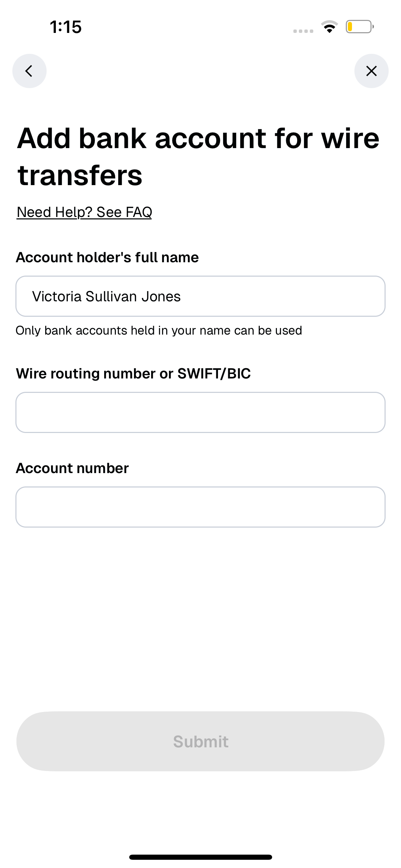Open the Need Help? See FAQ link
The height and width of the screenshot is (868, 401).
84,212
